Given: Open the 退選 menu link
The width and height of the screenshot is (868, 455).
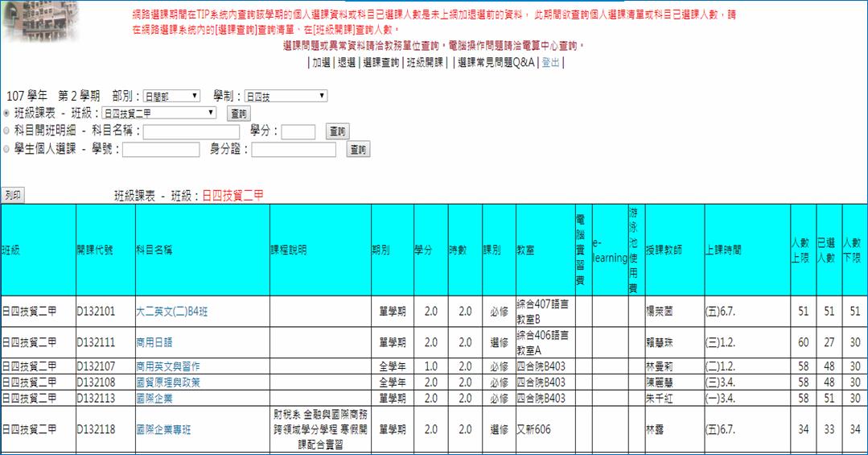Looking at the screenshot, I should (x=347, y=63).
